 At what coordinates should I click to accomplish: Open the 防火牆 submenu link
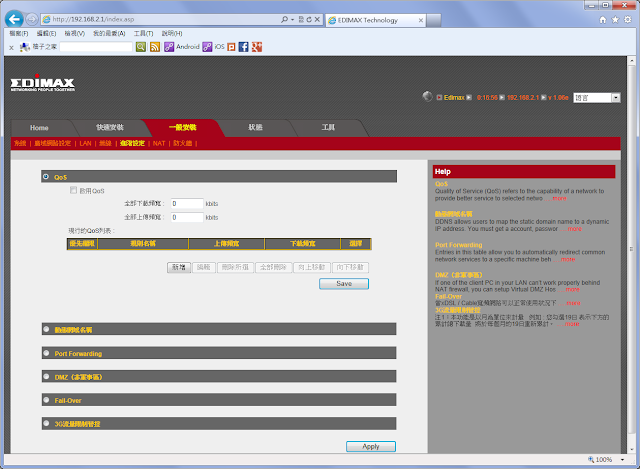(182, 143)
